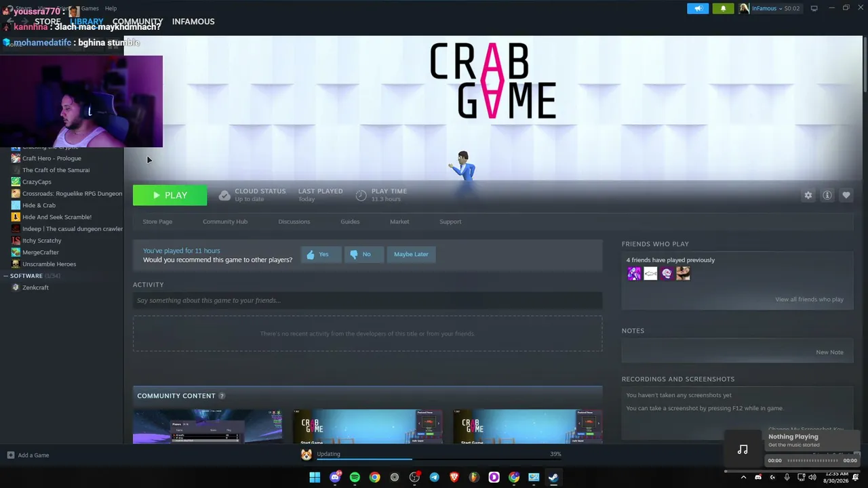Select Zenkcraft under Software
This screenshot has height=488, width=868.
(x=35, y=287)
